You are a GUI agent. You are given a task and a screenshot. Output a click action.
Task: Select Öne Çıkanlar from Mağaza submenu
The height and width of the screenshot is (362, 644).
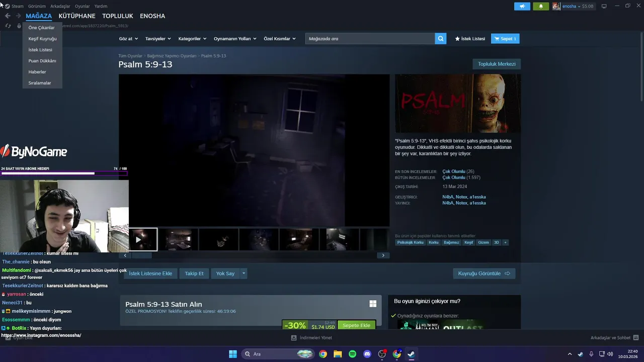[x=42, y=28]
